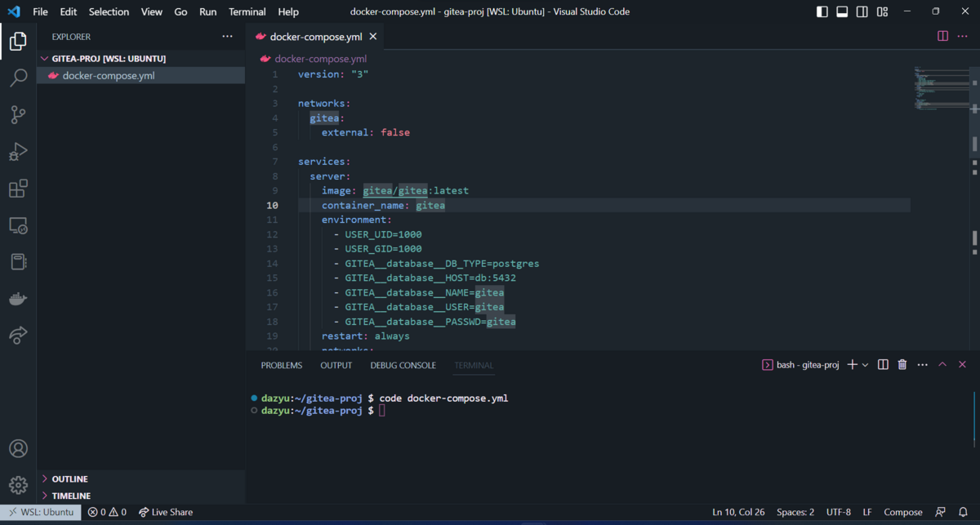
Task: Switch to the PROBLEMS panel tab
Action: (282, 365)
